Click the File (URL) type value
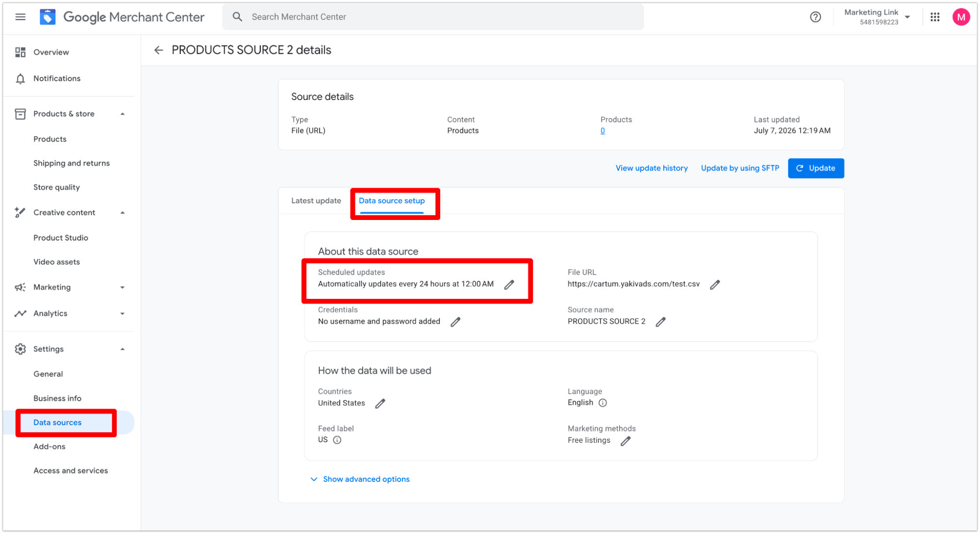Image resolution: width=980 pixels, height=534 pixels. coord(308,131)
